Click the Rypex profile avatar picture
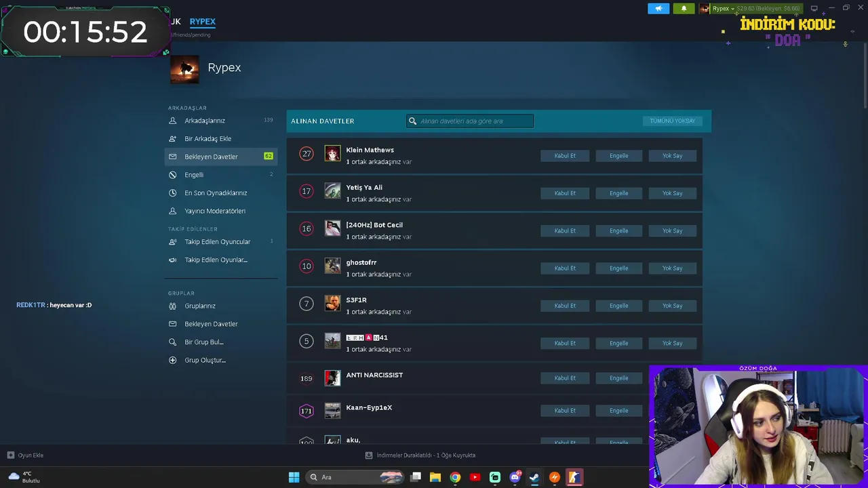868x488 pixels. (x=184, y=70)
